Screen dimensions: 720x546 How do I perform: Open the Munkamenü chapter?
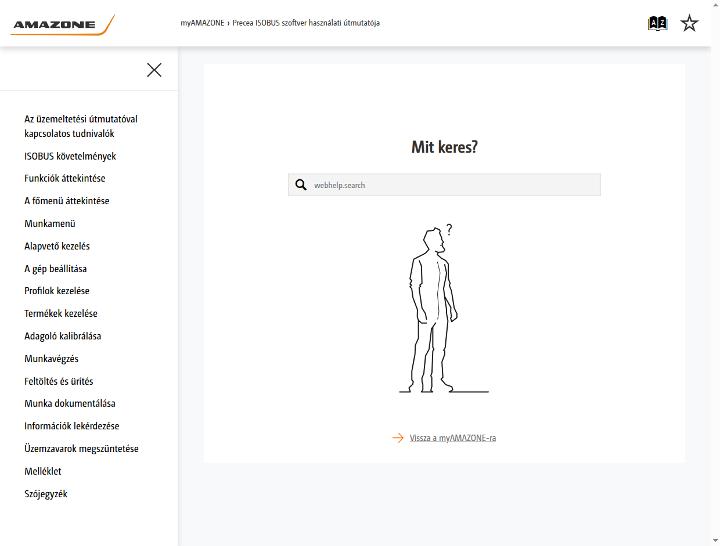[50, 224]
